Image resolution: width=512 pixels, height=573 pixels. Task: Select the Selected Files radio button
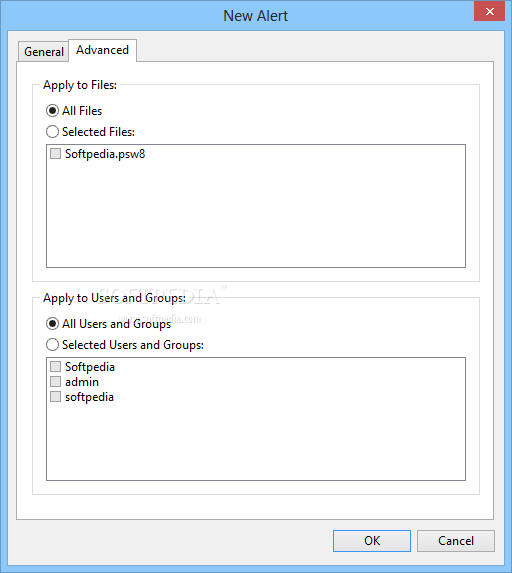pyautogui.click(x=52, y=132)
